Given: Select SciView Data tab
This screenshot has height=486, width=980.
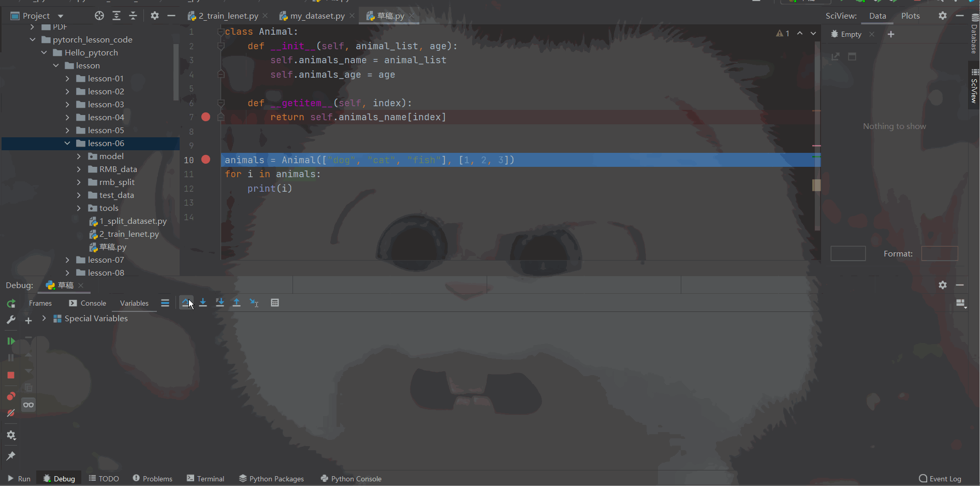Looking at the screenshot, I should coord(877,16).
